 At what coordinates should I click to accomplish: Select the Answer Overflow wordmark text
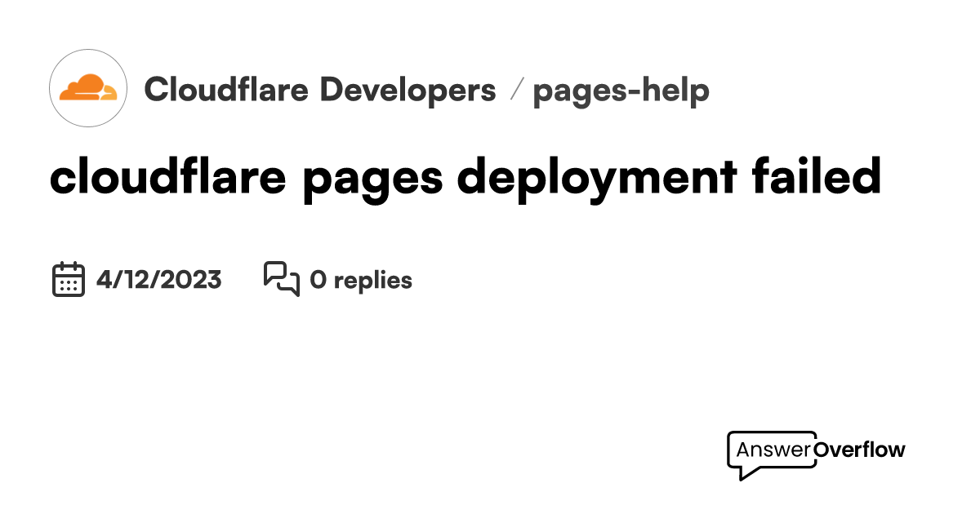(x=817, y=449)
